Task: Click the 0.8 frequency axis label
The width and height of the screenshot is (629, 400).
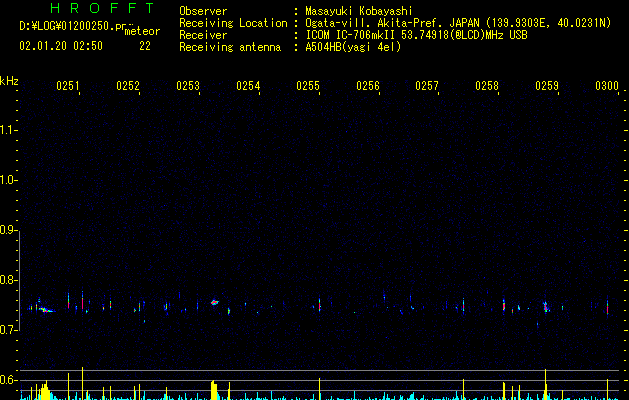Action: click(x=9, y=280)
